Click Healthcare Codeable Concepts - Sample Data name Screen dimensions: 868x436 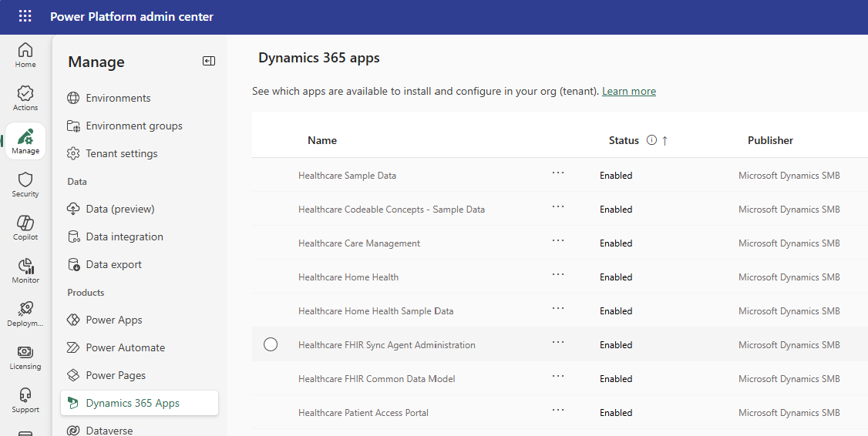[392, 210]
